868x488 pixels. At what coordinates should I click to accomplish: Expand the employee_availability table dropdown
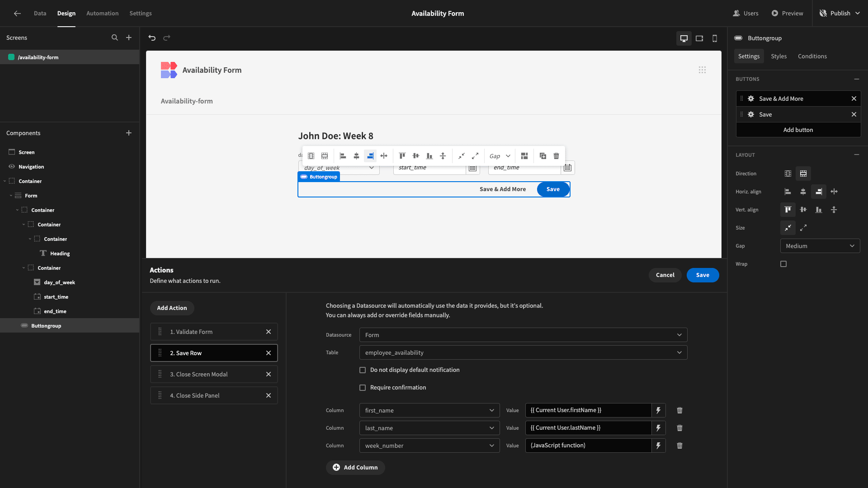tap(523, 352)
